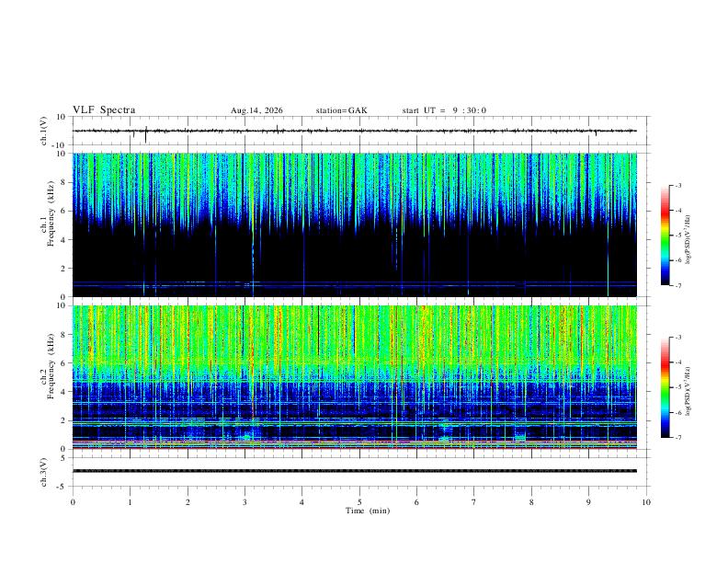The width and height of the screenshot is (728, 563).
Task: Click tick mark 0 on time axis
Action: click(x=73, y=502)
